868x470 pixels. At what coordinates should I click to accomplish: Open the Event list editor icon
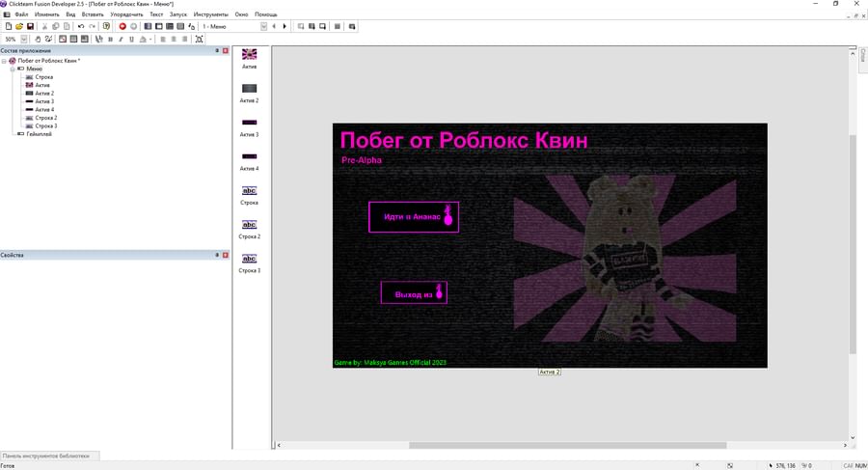coord(180,26)
